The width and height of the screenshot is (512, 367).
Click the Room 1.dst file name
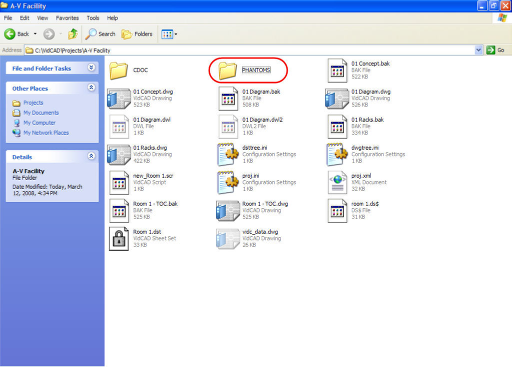tap(147, 232)
